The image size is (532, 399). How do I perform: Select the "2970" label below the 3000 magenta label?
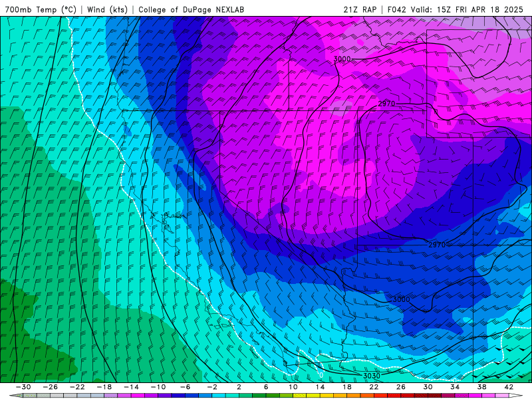[386, 104]
